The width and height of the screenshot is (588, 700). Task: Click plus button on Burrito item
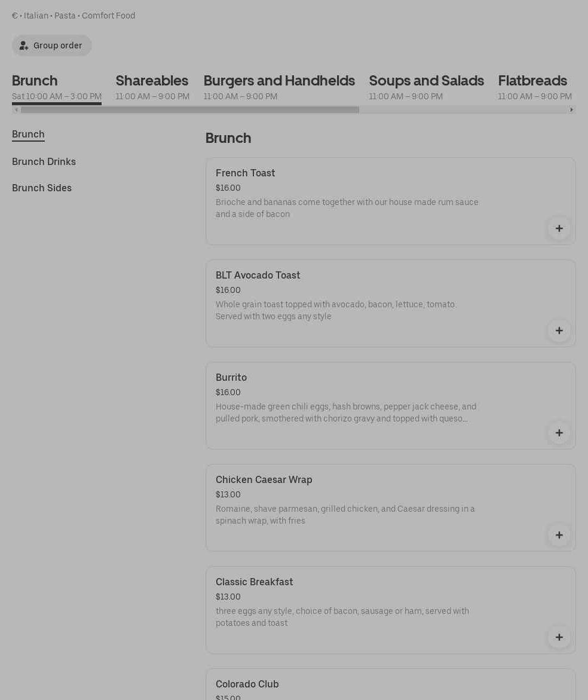(x=559, y=433)
